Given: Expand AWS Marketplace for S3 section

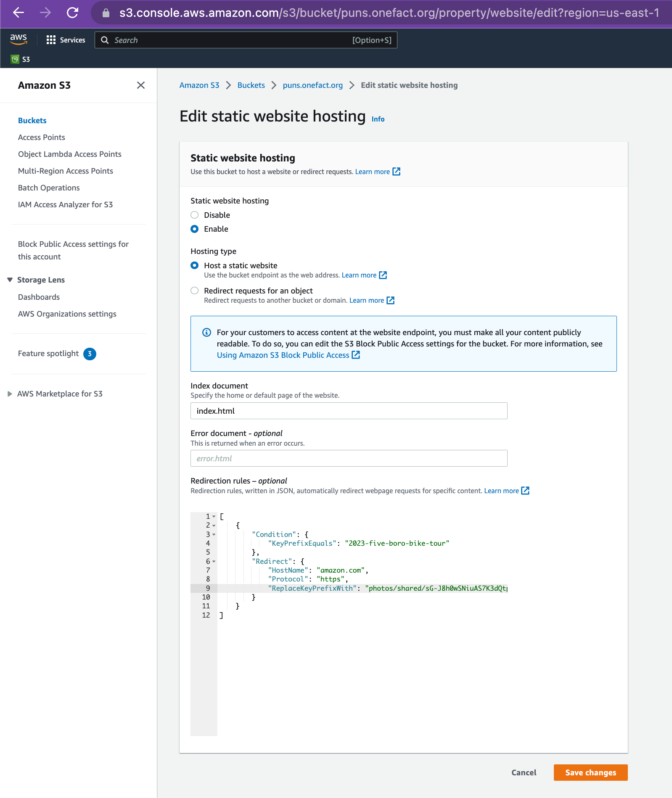Looking at the screenshot, I should (x=10, y=394).
